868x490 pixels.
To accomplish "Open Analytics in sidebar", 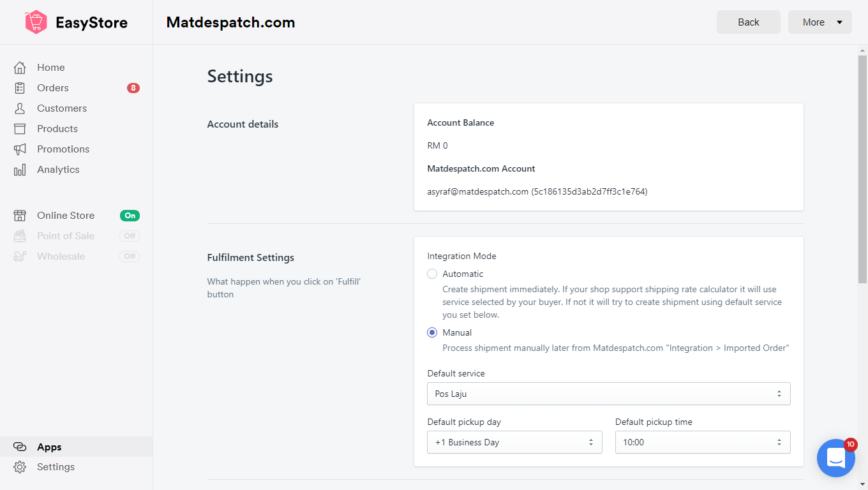I will coord(58,170).
